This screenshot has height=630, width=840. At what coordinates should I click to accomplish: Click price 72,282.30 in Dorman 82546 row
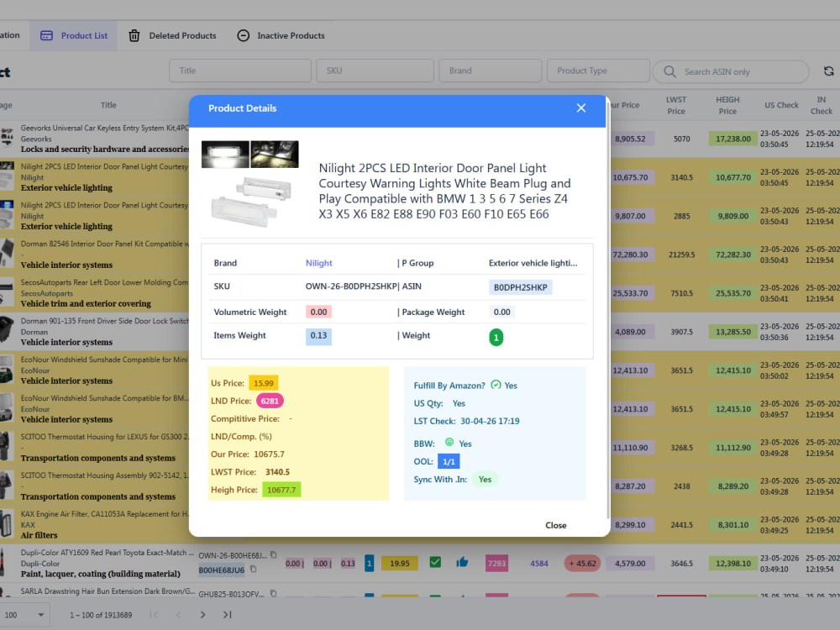732,255
